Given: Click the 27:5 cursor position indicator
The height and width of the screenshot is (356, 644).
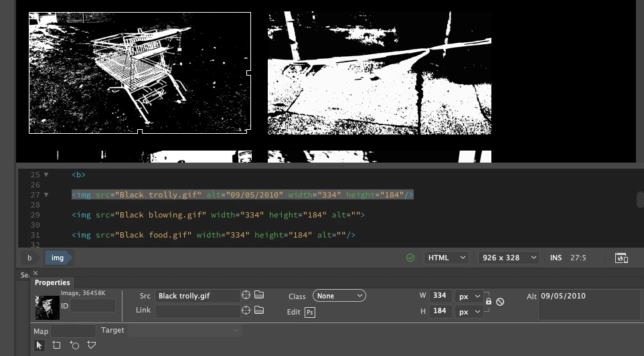Looking at the screenshot, I should (578, 258).
